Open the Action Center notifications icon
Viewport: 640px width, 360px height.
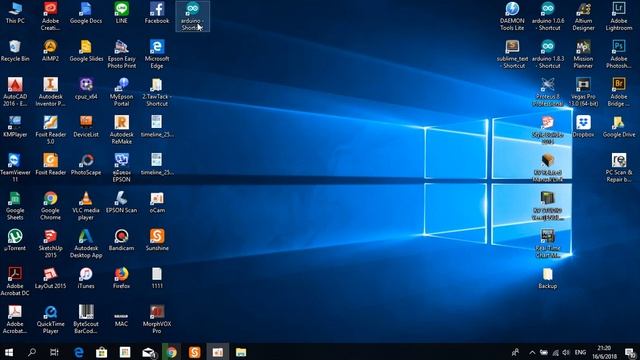tap(630, 352)
